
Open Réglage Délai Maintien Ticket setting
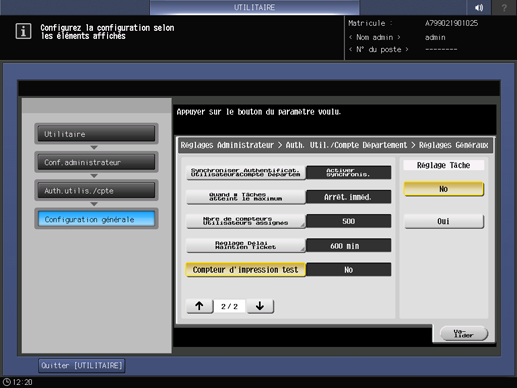(x=246, y=245)
